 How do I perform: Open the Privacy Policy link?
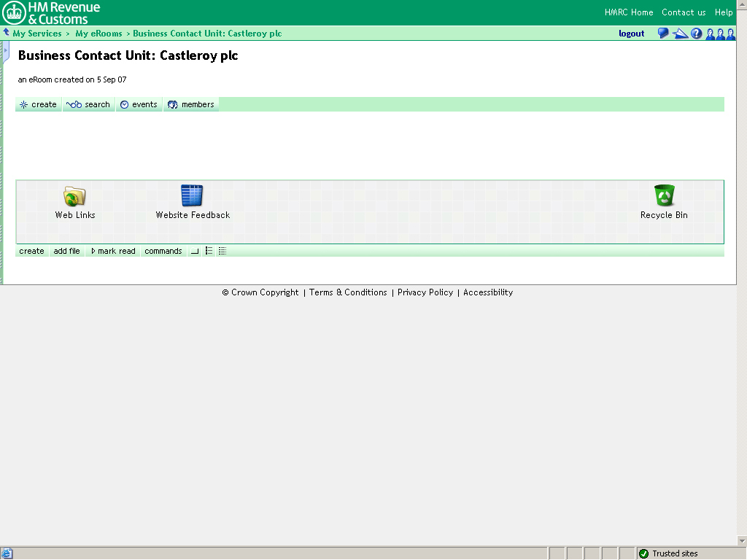[x=425, y=292]
